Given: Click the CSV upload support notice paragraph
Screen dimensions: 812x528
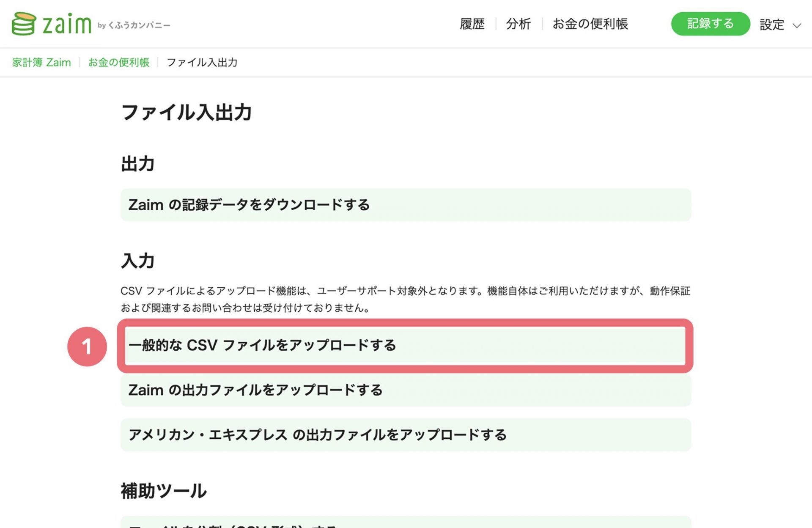Looking at the screenshot, I should click(405, 299).
